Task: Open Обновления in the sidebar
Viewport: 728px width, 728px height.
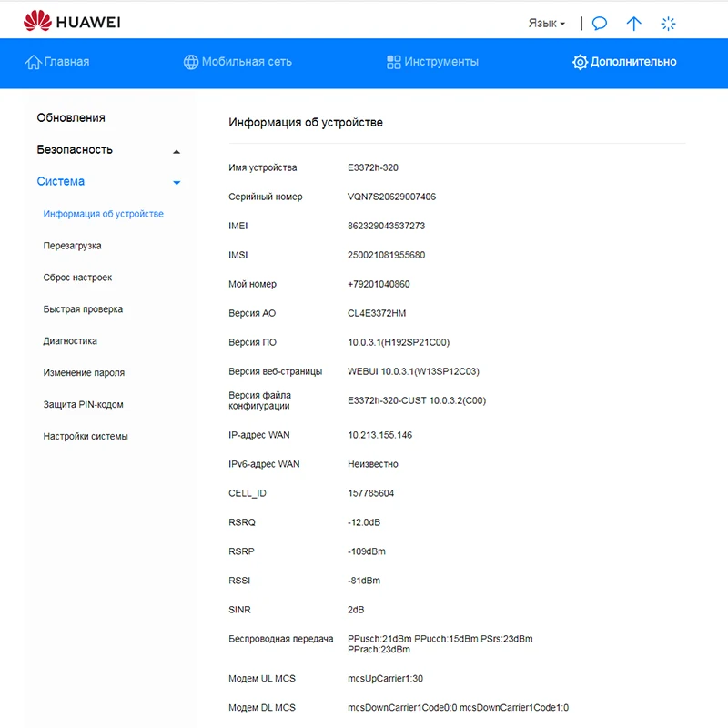Action: (71, 117)
